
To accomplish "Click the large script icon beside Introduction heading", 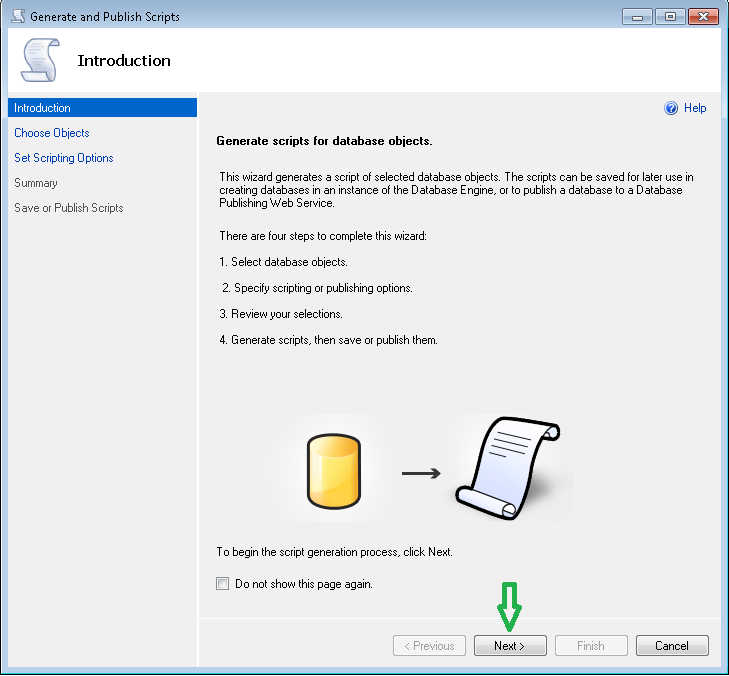I will click(x=40, y=61).
